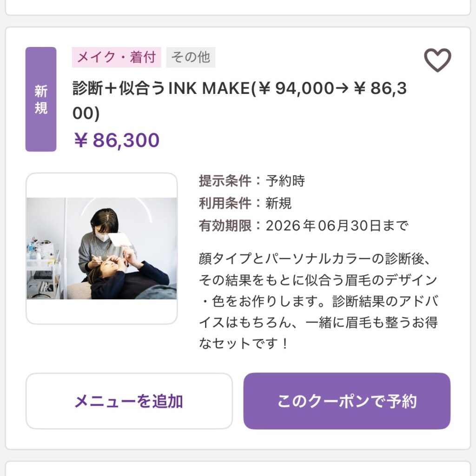This screenshot has width=476, height=476.
Task: Select the その他 category tag
Action: coord(191,57)
